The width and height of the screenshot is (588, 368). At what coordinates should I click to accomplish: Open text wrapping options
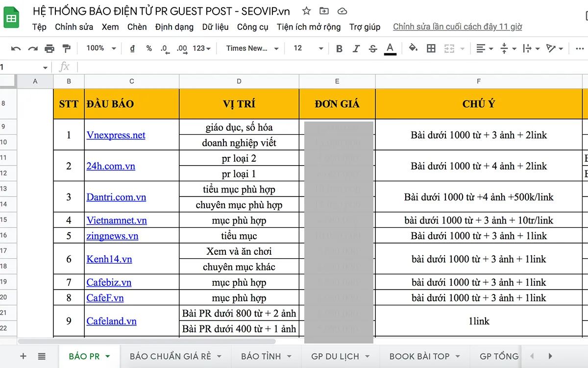point(531,49)
